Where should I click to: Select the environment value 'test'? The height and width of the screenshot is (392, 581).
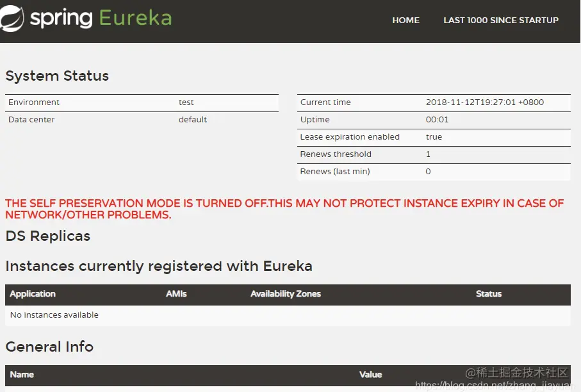point(186,102)
